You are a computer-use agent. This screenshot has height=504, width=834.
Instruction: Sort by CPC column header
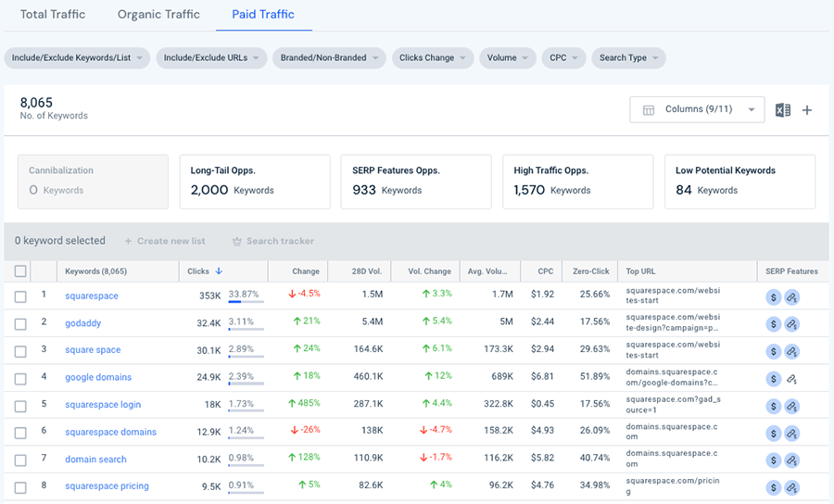click(x=546, y=271)
